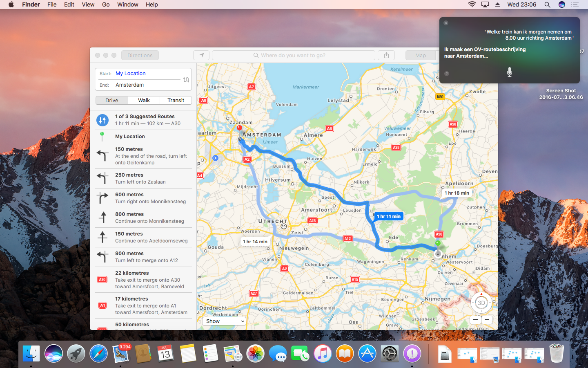Open the View menu
This screenshot has width=588, height=368.
pyautogui.click(x=88, y=4)
